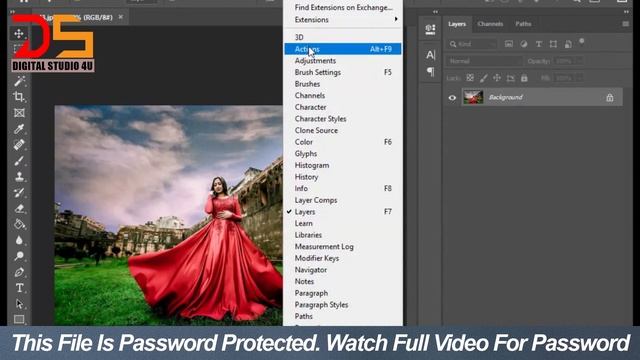Choose Histogram menu item

(342, 165)
